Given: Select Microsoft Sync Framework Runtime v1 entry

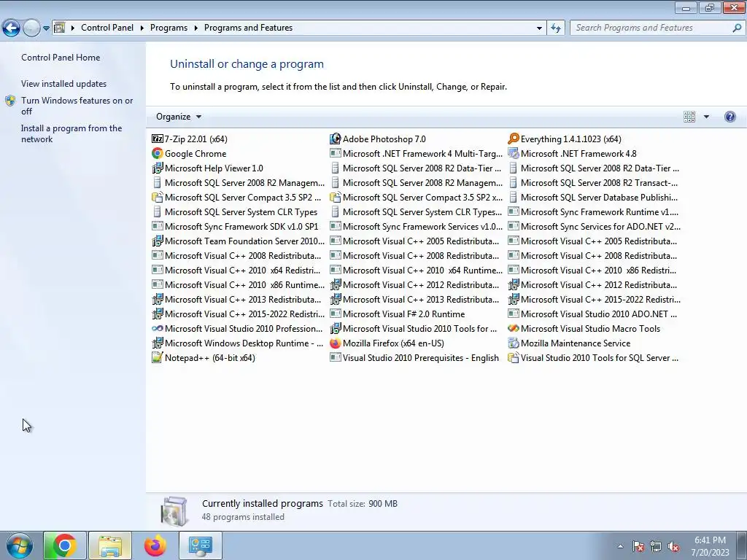Looking at the screenshot, I should tap(594, 212).
